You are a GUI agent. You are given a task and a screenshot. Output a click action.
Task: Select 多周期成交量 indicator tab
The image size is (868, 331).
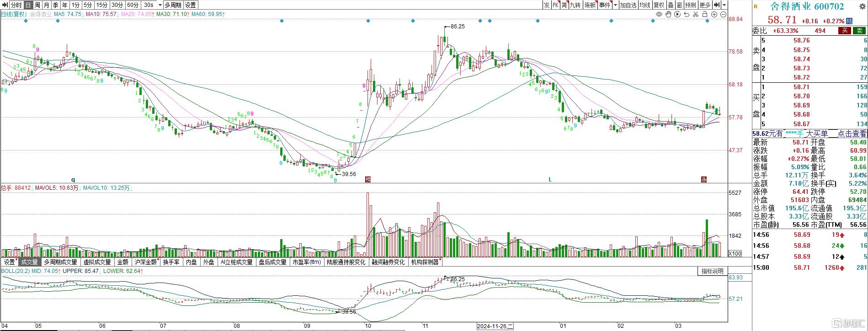pyautogui.click(x=60, y=262)
